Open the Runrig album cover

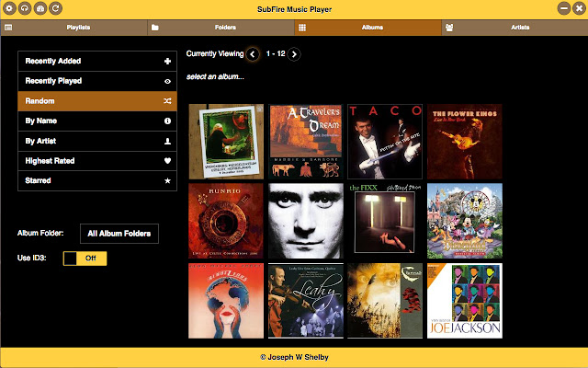tap(226, 221)
